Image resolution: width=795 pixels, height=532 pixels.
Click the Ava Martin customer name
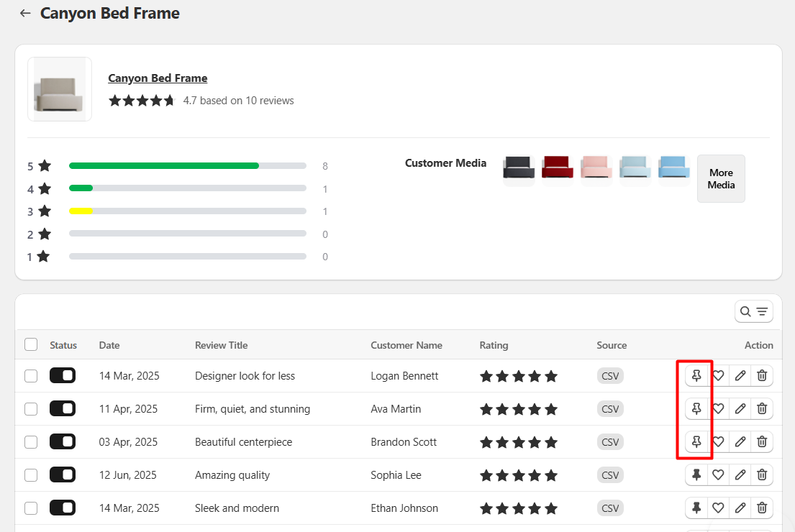tap(396, 409)
